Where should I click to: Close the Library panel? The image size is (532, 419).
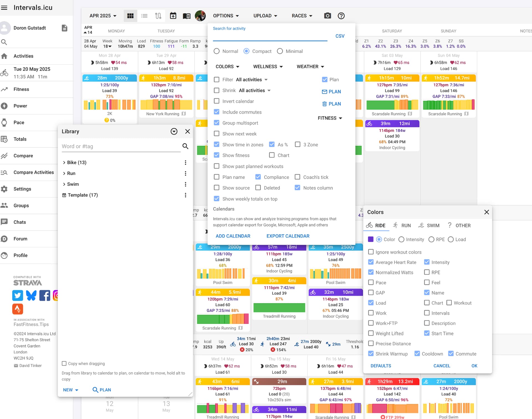click(x=188, y=131)
